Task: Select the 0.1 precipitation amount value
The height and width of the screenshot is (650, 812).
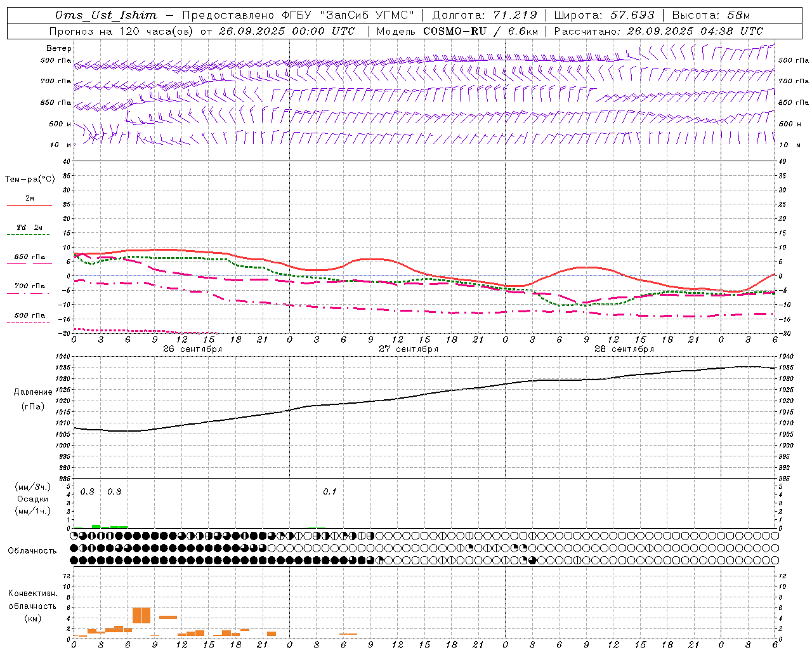Action: [x=330, y=492]
